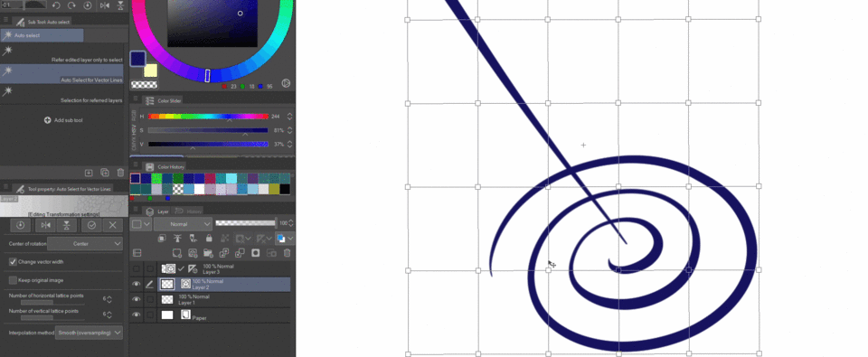Hide Layer 1 with its eye icon
Screen dimensions: 868x357
coord(137,299)
